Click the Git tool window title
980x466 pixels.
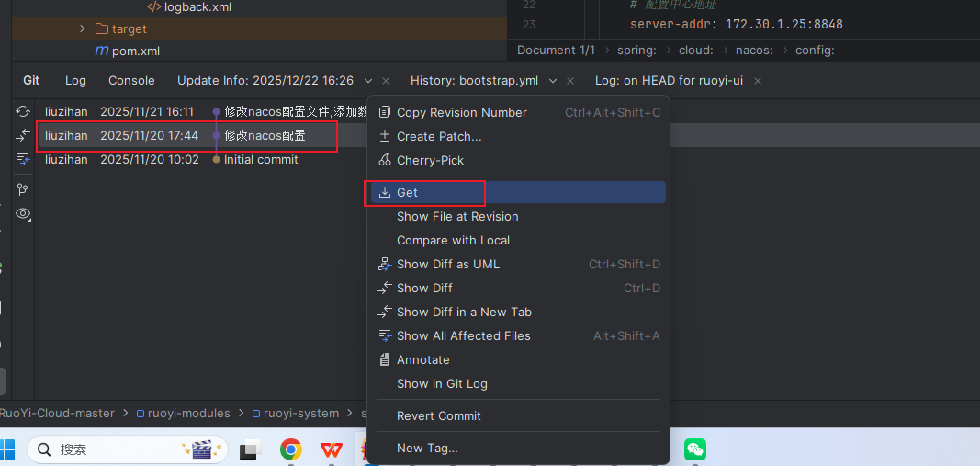click(31, 81)
